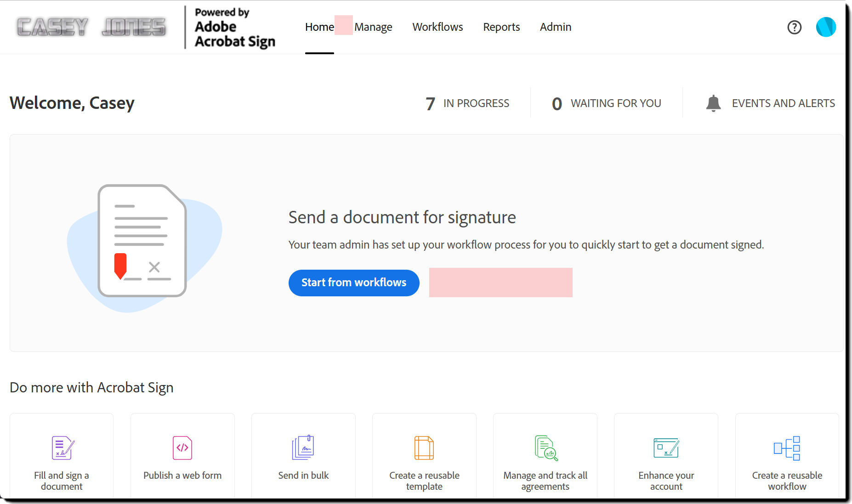This screenshot has height=504, width=852.
Task: Select the Fill and sign a document icon
Action: click(61, 448)
